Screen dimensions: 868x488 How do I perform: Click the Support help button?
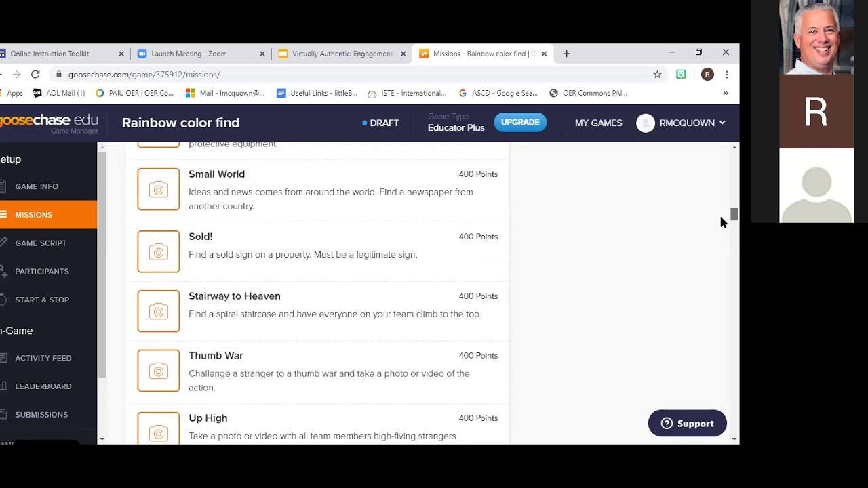pos(687,424)
